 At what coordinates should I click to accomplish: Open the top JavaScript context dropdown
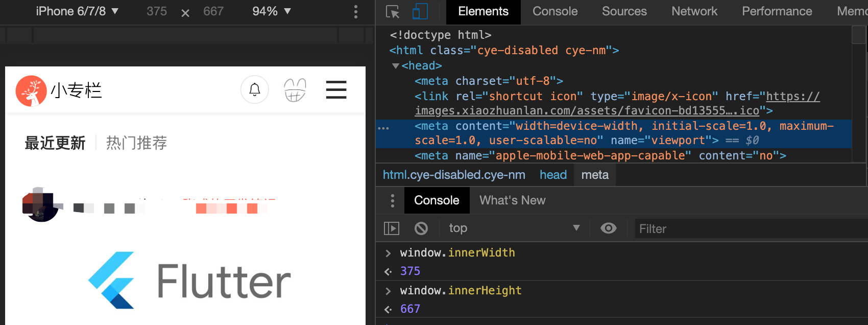(513, 228)
